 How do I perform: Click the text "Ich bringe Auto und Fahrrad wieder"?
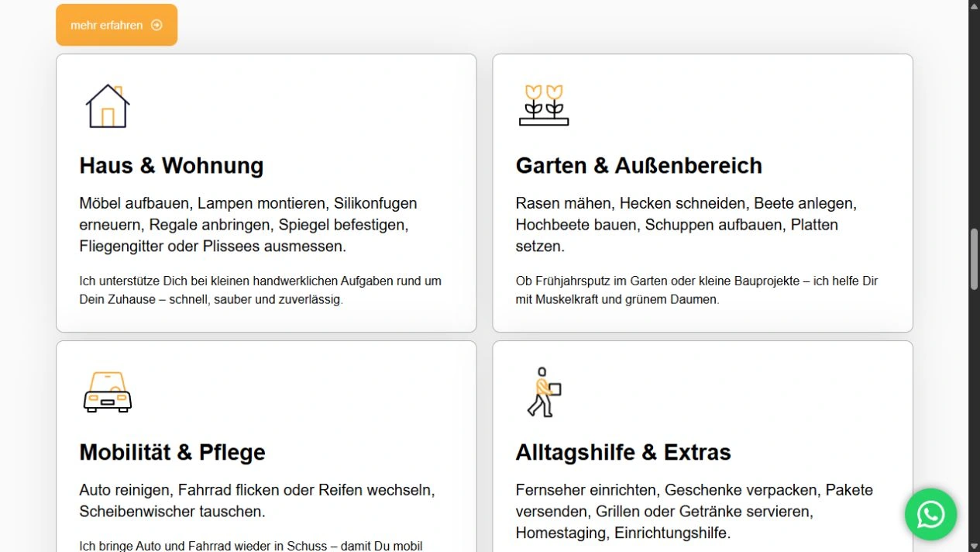[x=250, y=546]
